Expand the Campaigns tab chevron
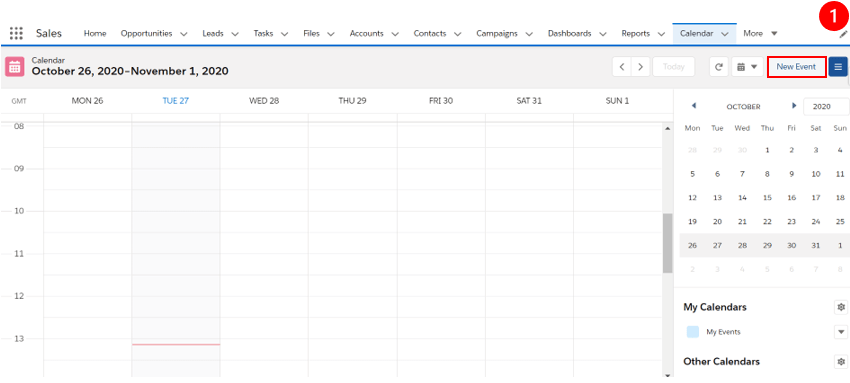850x383 pixels. coord(529,34)
